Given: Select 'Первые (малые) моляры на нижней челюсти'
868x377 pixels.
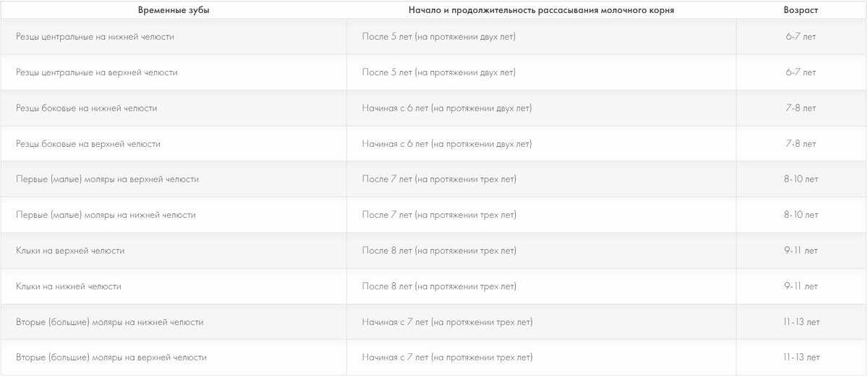Looking at the screenshot, I should click(106, 215).
